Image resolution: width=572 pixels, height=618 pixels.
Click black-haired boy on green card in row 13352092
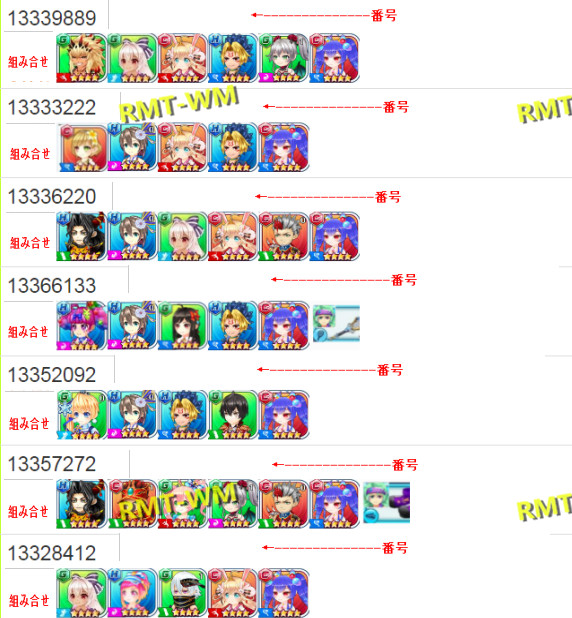click(233, 415)
